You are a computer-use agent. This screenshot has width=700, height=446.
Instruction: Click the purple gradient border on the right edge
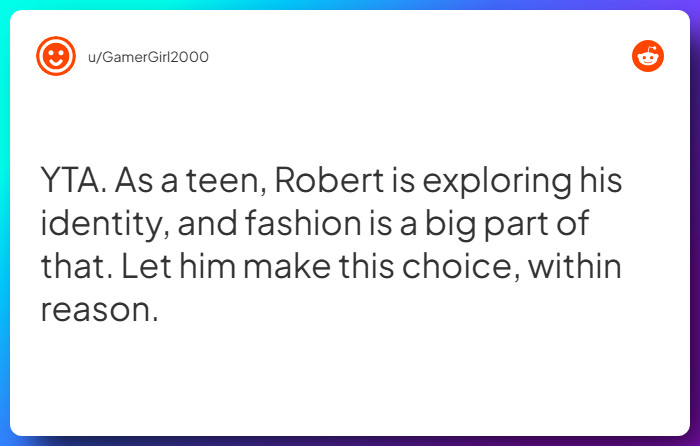[x=695, y=223]
